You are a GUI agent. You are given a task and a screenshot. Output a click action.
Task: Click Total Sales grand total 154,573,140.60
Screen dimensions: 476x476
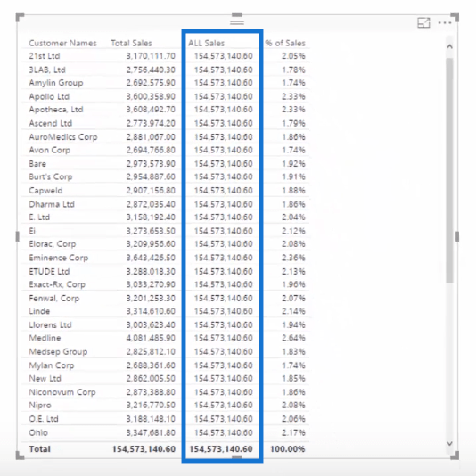[x=144, y=448]
